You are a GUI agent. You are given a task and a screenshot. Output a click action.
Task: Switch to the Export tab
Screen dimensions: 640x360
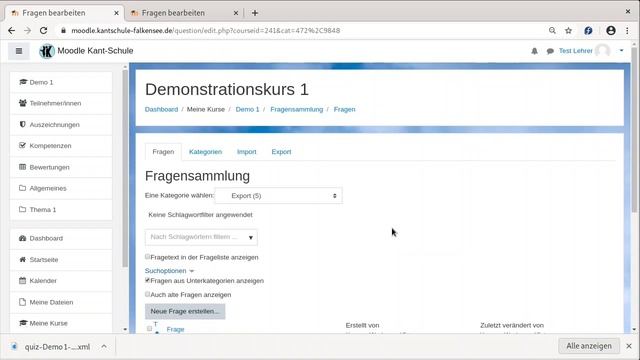[x=281, y=152]
